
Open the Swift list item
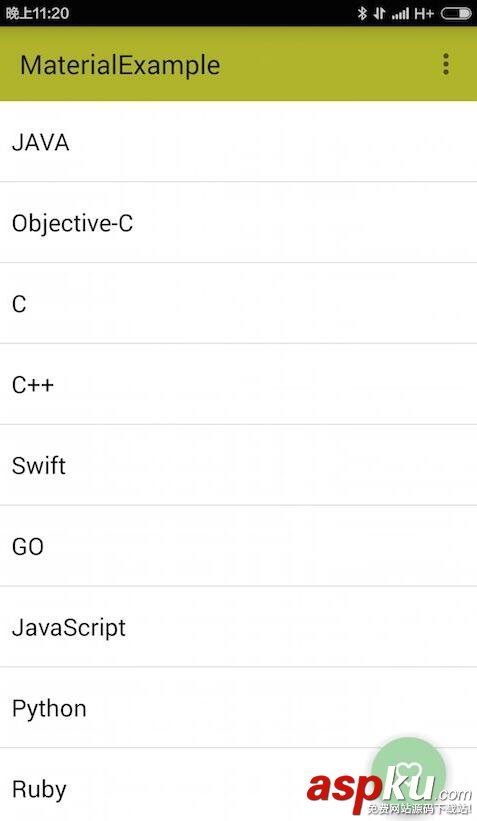click(238, 465)
